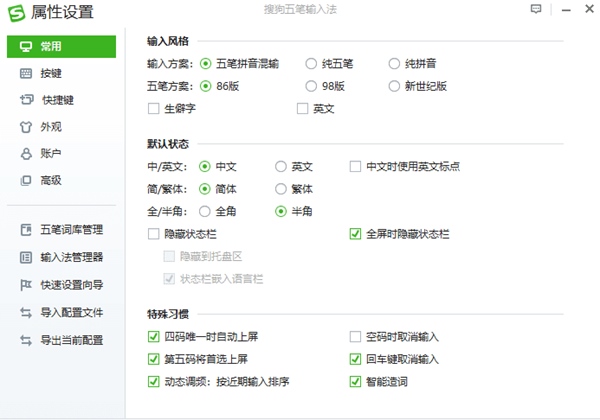Uncheck 全屏时隐藏状态栏
Viewport: 600px width, 420px height.
pos(355,234)
